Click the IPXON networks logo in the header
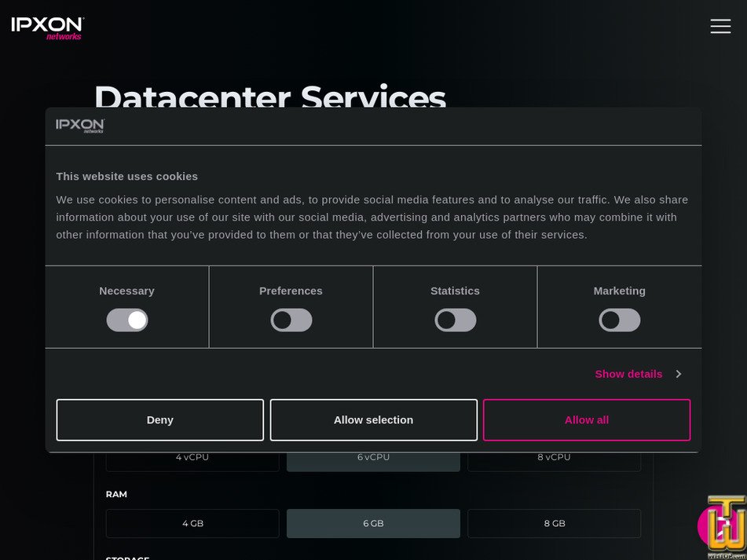The image size is (747, 560). coord(46,26)
